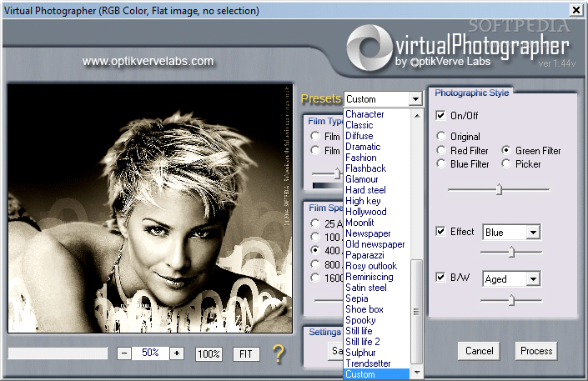
Task: Select the Blue Filter option
Action: click(x=441, y=164)
